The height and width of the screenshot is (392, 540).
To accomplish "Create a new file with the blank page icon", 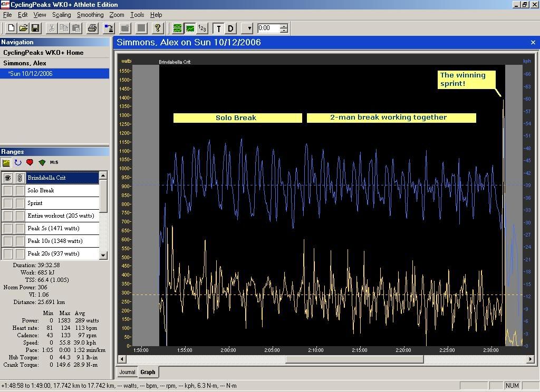I will 11,28.
